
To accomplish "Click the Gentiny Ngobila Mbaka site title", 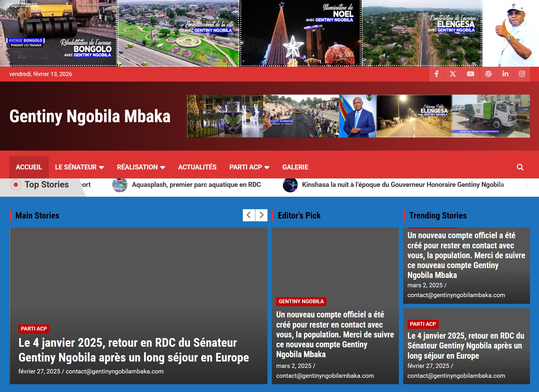I will [90, 116].
